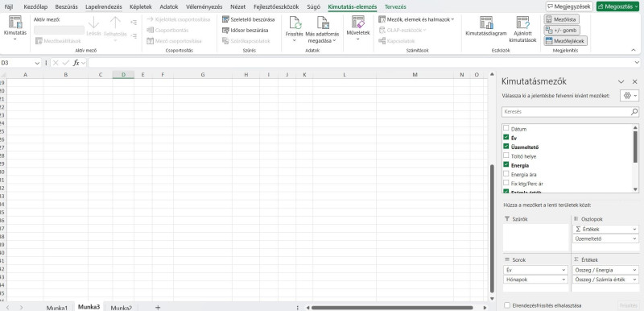Open Üzemeltető dropdown in Oszlopok area
This screenshot has width=644, height=311.
click(635, 238)
